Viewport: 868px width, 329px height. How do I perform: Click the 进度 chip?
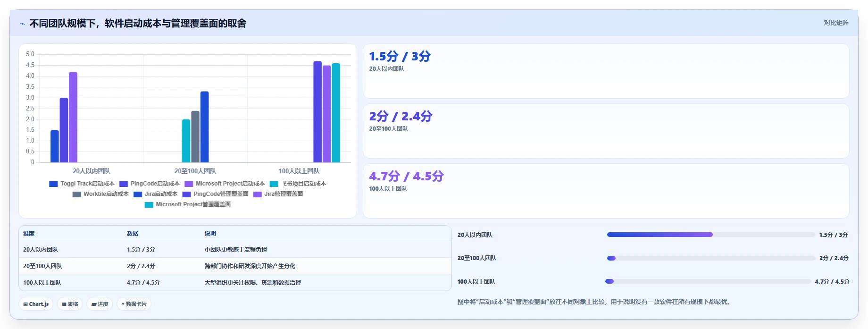(100, 304)
